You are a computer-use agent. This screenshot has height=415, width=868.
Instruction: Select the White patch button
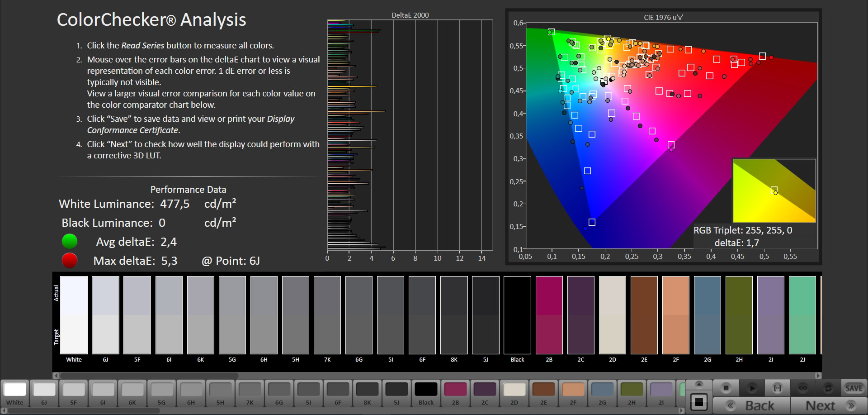click(15, 393)
